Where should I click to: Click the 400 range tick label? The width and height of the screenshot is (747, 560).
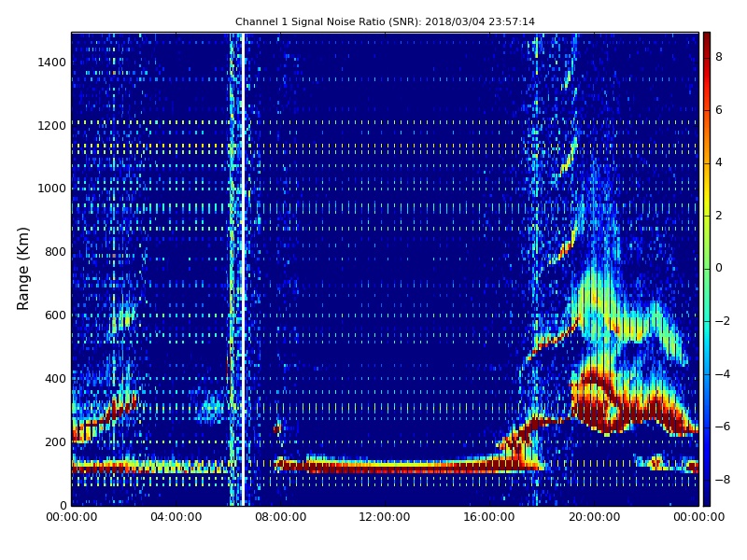[55, 379]
